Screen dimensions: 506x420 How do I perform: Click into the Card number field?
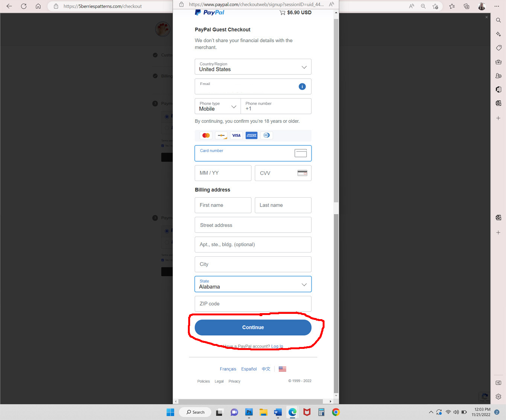[245, 154]
